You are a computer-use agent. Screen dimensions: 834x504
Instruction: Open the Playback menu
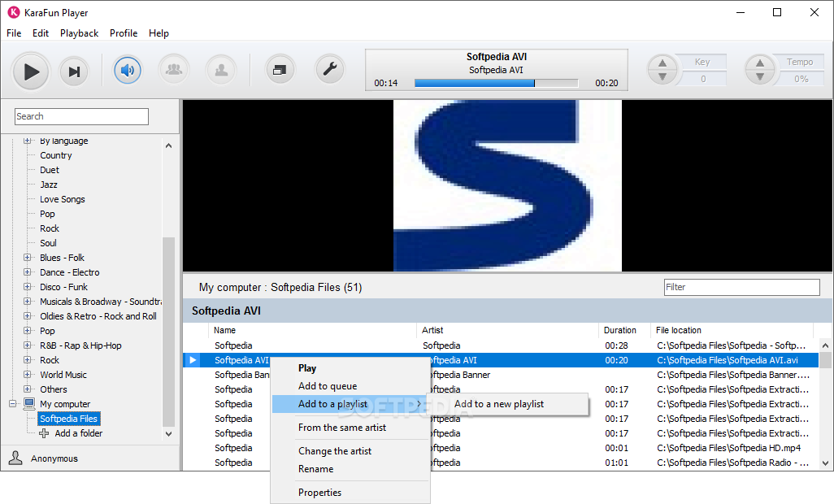[79, 33]
